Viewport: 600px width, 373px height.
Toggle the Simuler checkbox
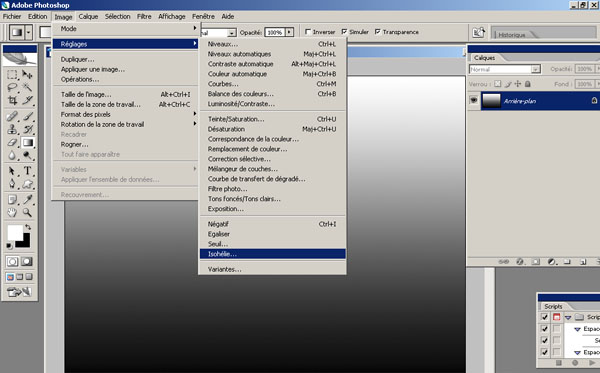point(344,32)
